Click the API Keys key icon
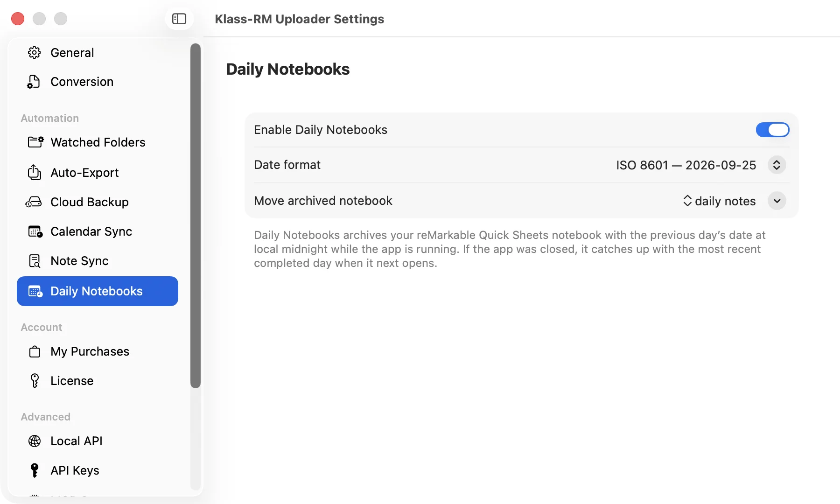 point(35,470)
